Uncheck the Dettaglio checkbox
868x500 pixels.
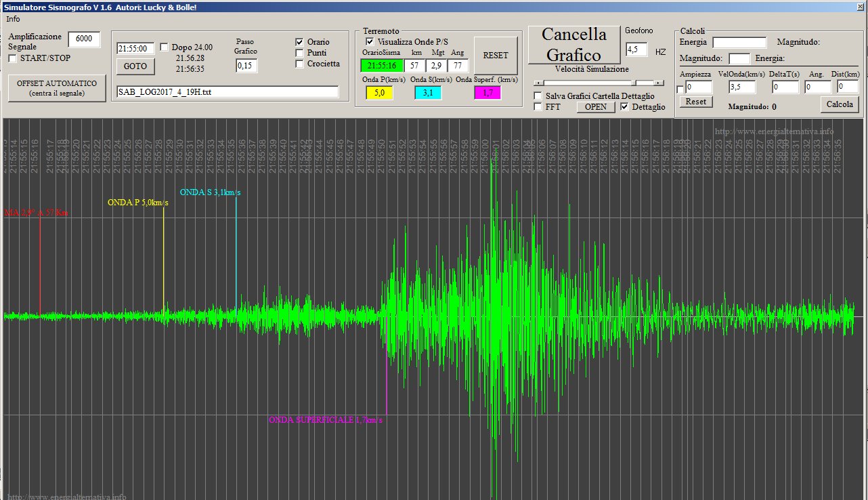tap(625, 107)
